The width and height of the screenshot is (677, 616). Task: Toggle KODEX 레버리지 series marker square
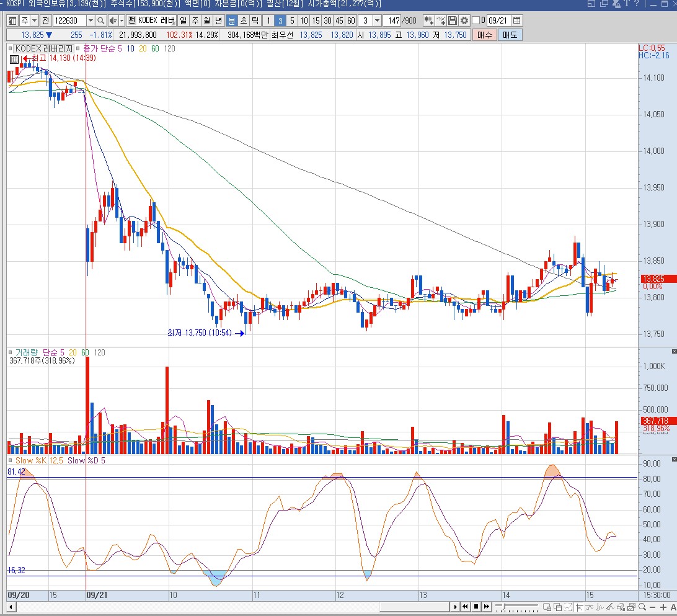11,48
